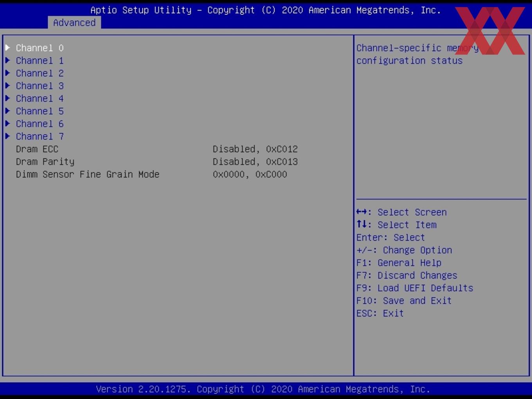This screenshot has width=532, height=399.
Task: Click the triangle before Channel 4
Action: tap(7, 98)
